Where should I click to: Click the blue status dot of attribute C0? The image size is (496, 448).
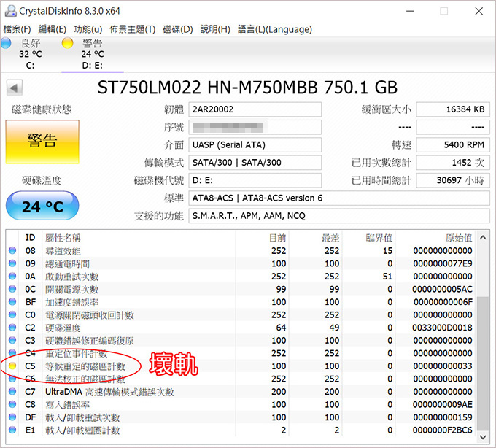pyautogui.click(x=12, y=314)
